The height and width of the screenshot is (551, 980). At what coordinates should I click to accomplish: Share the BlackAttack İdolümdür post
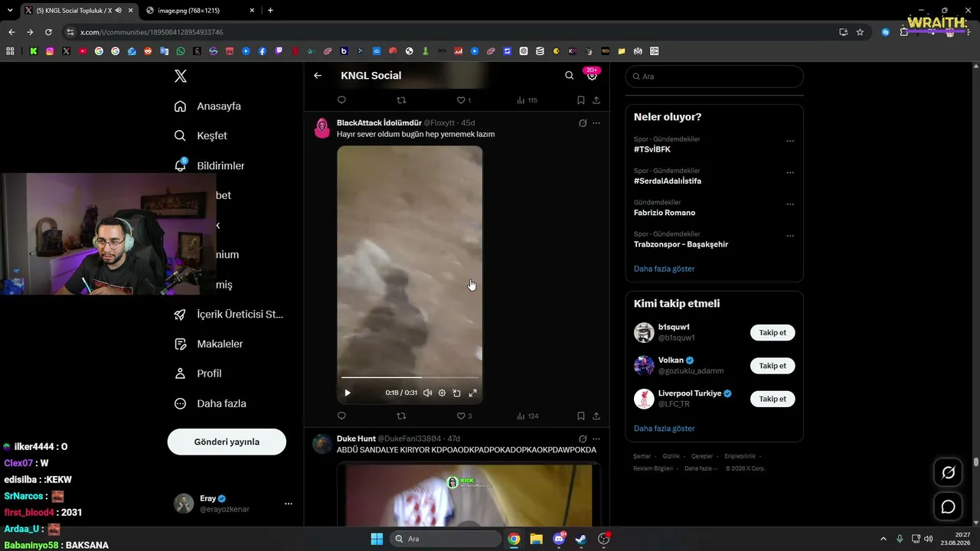tap(596, 416)
